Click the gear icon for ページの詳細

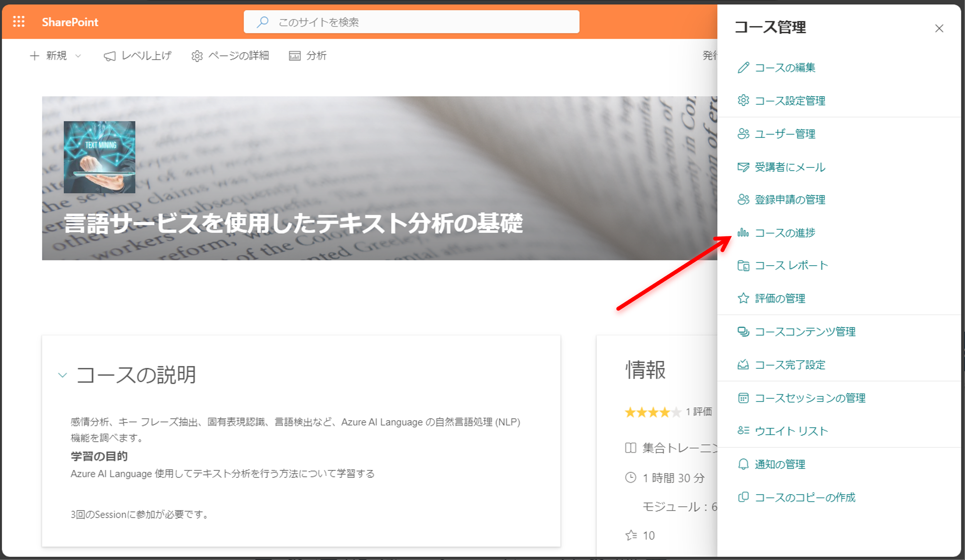tap(197, 56)
